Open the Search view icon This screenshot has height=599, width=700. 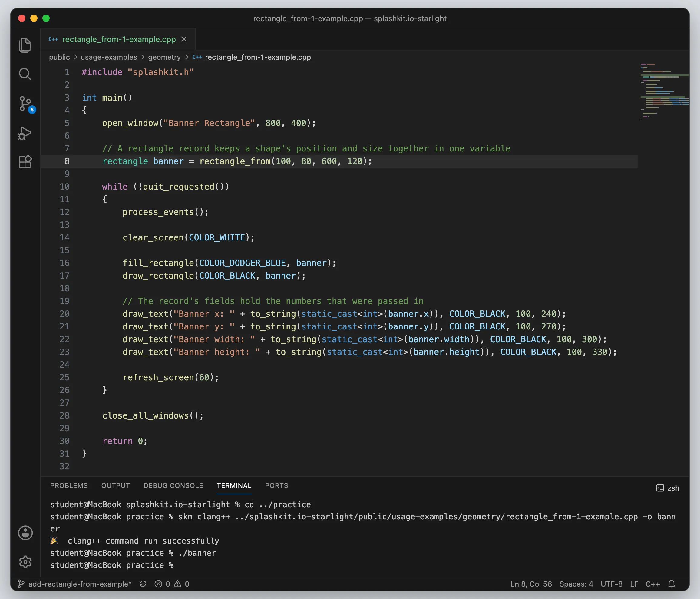(25, 74)
